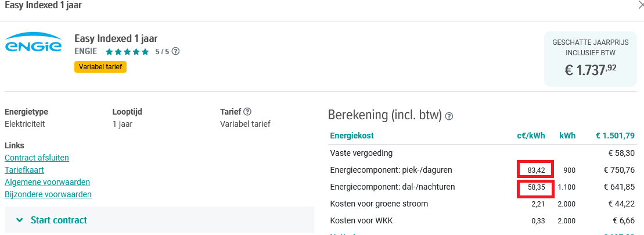Click the help icon beside Berekening (incl. btw)

(x=449, y=116)
